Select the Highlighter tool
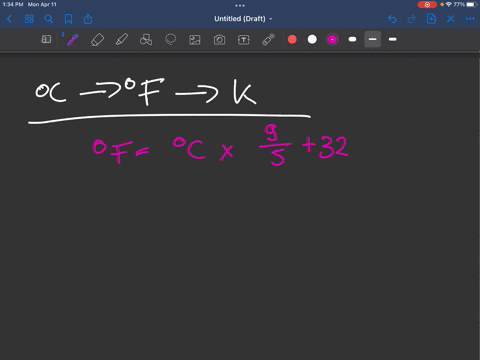The height and width of the screenshot is (360, 480). [x=122, y=39]
